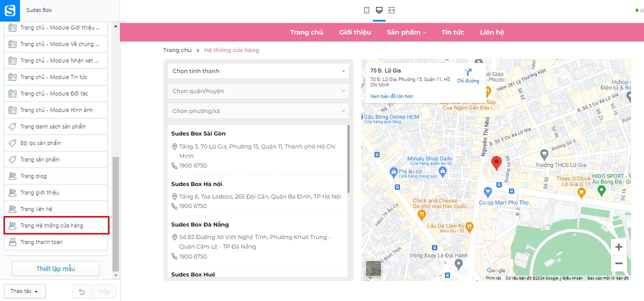Open Bộ lọc sản phẩm in sidebar

55,143
